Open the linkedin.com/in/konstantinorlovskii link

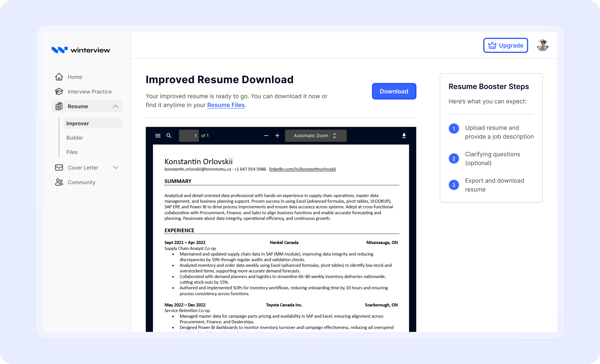coord(302,169)
